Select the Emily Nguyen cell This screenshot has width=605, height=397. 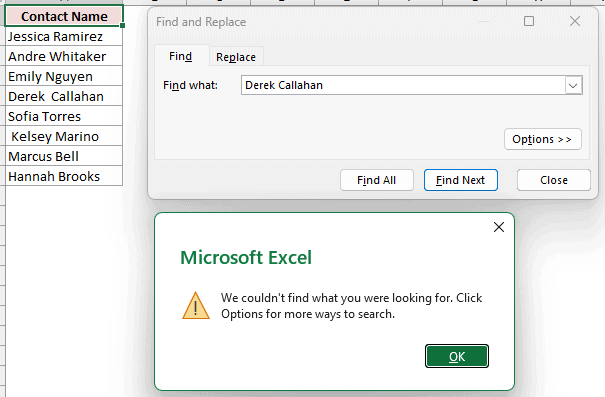(x=64, y=76)
